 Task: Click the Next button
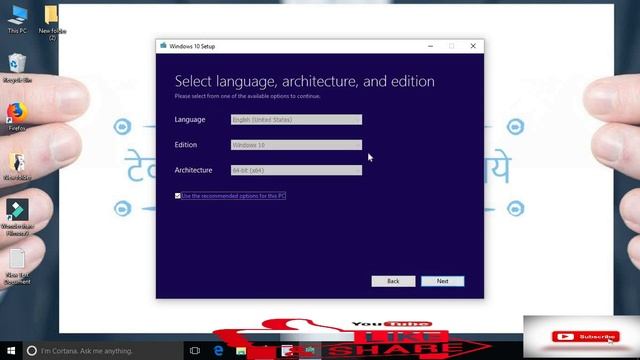click(x=442, y=281)
